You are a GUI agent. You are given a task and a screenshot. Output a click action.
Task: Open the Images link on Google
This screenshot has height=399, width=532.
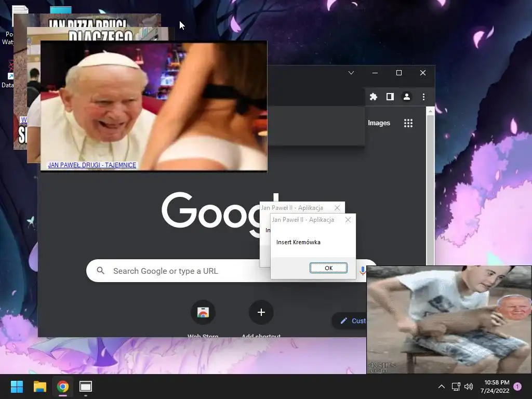click(379, 123)
